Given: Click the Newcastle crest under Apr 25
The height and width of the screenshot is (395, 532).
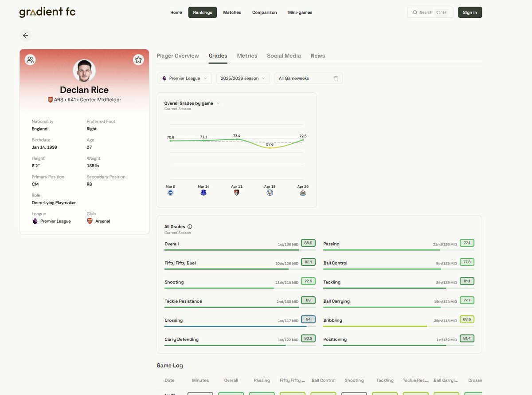Looking at the screenshot, I should [303, 193].
